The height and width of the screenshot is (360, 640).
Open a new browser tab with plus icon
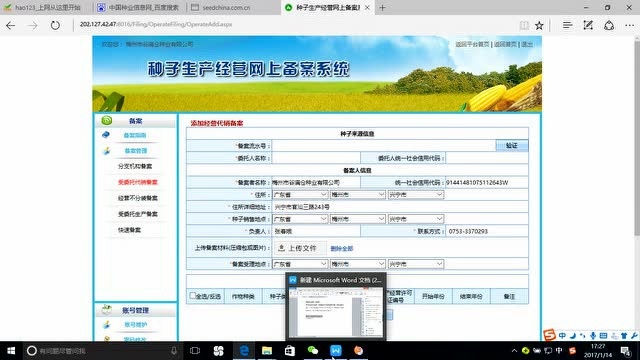[x=382, y=7]
